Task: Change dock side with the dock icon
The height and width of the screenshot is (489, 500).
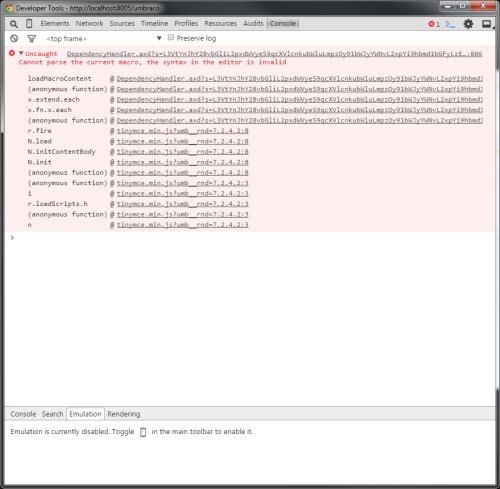Action: click(487, 24)
